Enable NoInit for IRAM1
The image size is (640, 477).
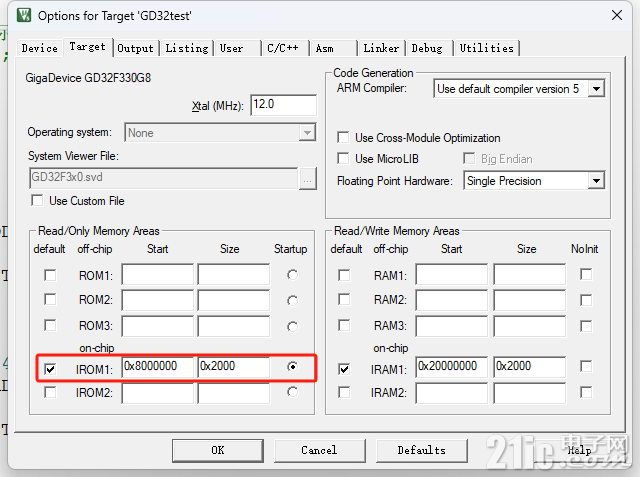586,366
